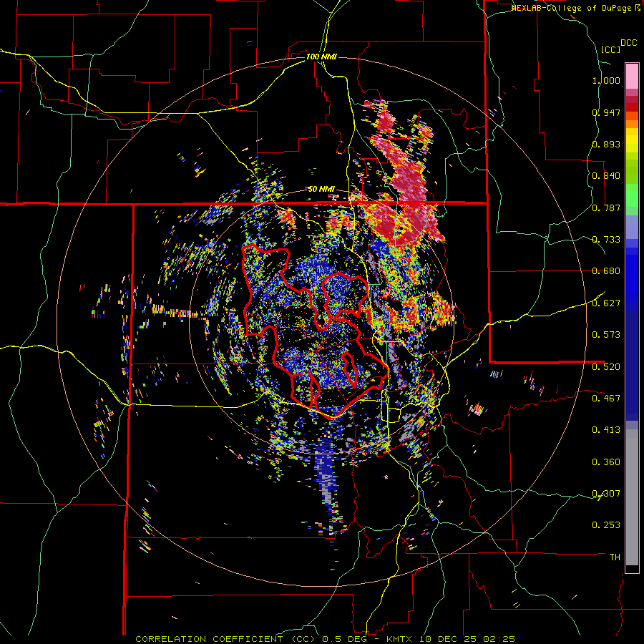Click the [CC] units label
The image size is (644, 644).
pos(611,49)
